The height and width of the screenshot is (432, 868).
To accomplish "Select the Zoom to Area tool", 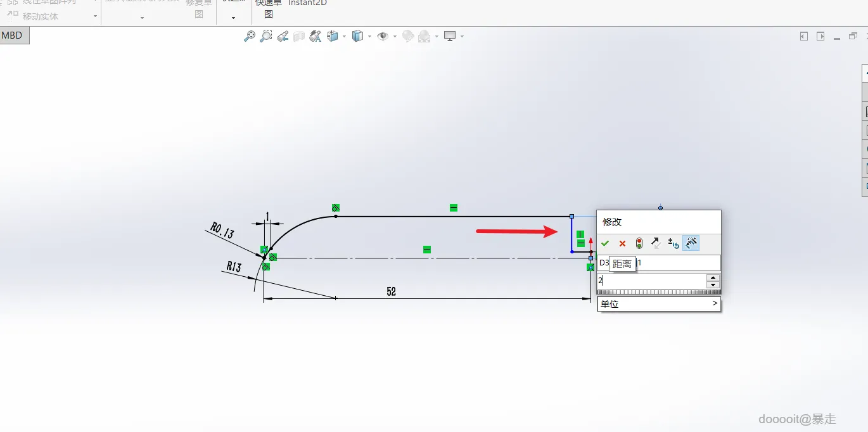I will pos(266,36).
